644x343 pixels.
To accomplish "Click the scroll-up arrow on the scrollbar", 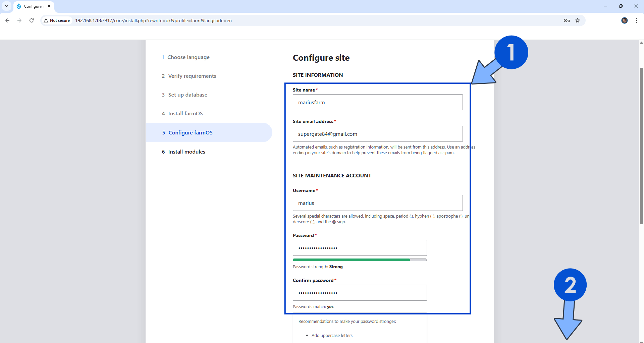I will click(641, 43).
